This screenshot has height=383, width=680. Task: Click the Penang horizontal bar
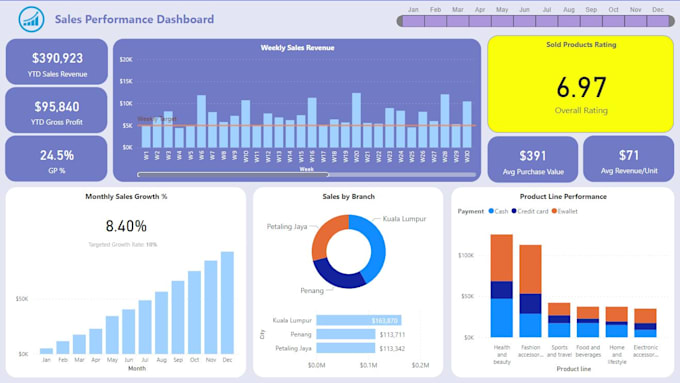click(x=346, y=334)
